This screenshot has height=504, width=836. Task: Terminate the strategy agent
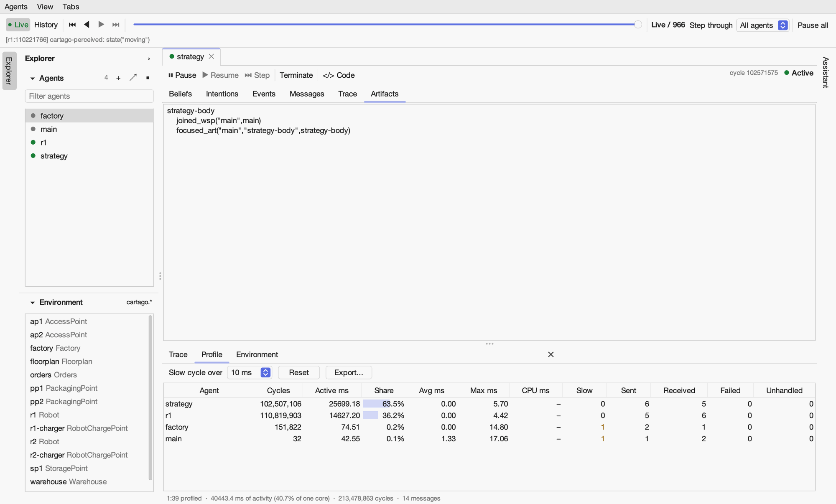[x=296, y=75]
